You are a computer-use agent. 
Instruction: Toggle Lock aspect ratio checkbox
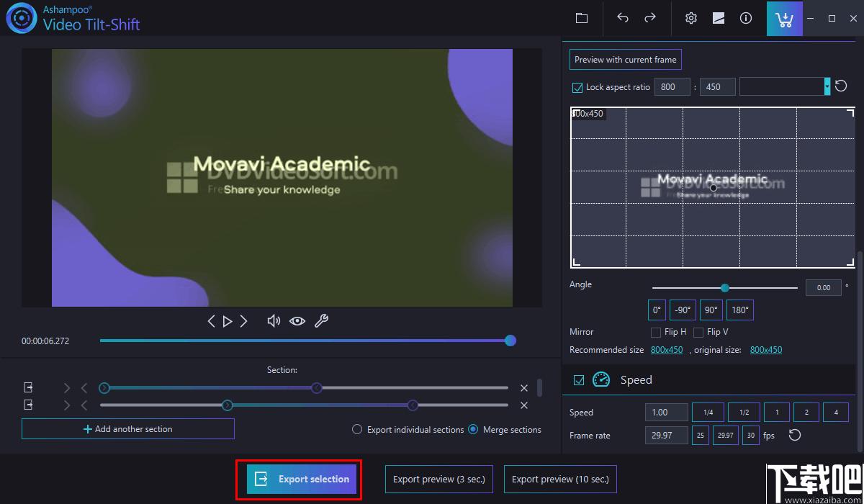[x=577, y=87]
